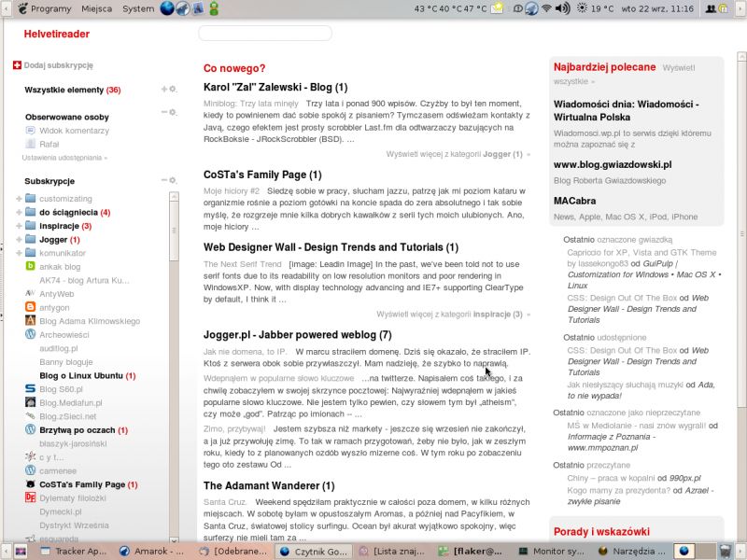This screenshot has width=747, height=560.
Task: Open the Helvetireader logo link
Action: 57,34
